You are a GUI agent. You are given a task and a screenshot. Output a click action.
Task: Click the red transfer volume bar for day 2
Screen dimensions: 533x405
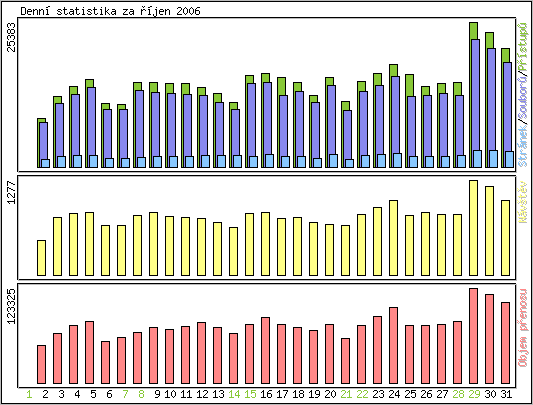pos(41,365)
